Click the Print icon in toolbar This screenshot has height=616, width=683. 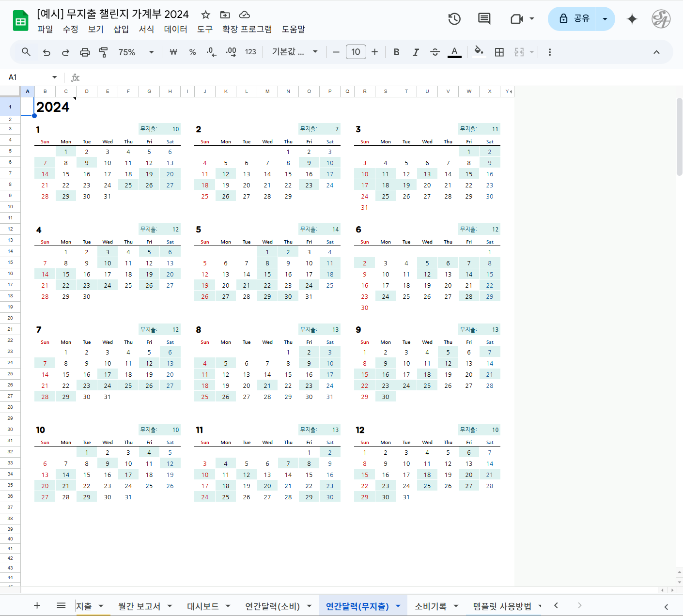[x=85, y=52]
